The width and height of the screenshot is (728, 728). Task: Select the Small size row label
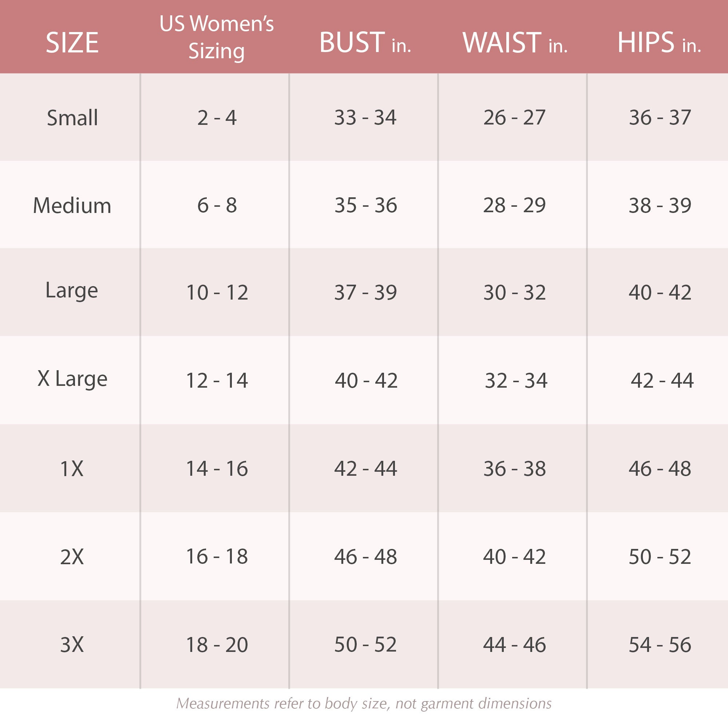pos(72,118)
